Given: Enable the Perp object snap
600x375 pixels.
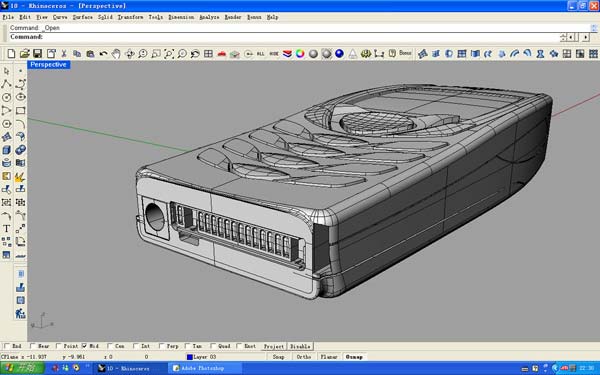Looking at the screenshot, I should 161,346.
